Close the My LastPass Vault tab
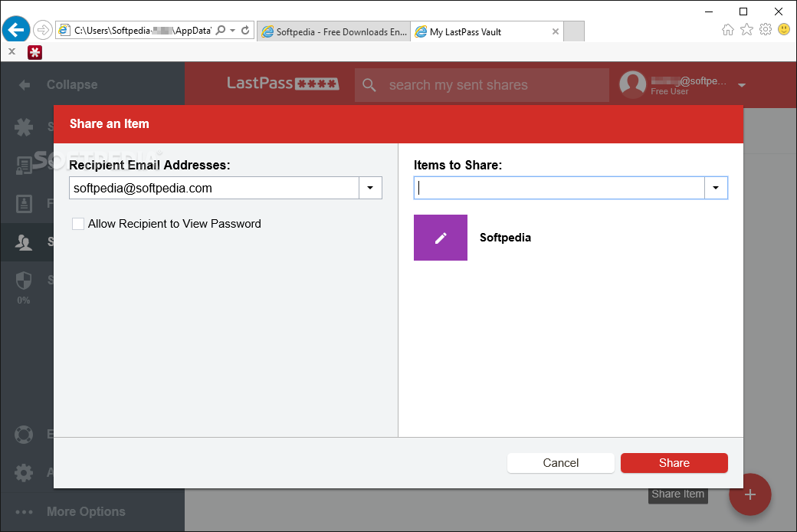The image size is (797, 532). (556, 31)
